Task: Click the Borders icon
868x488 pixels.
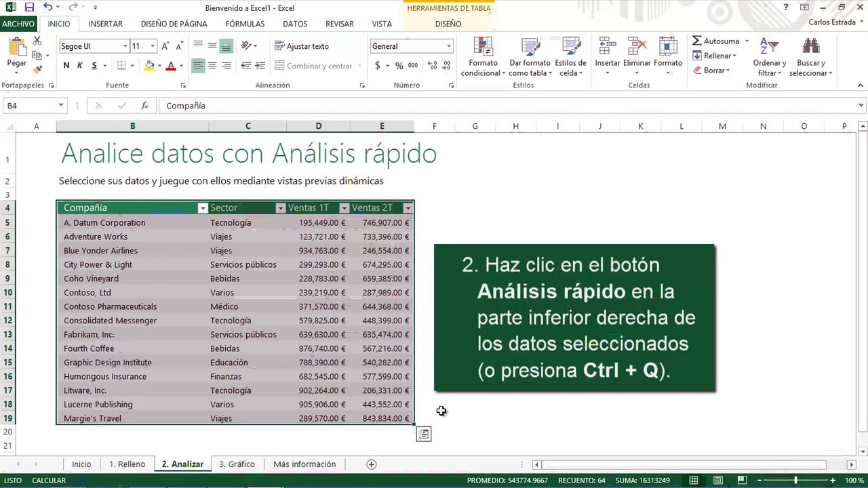Action: click(121, 66)
